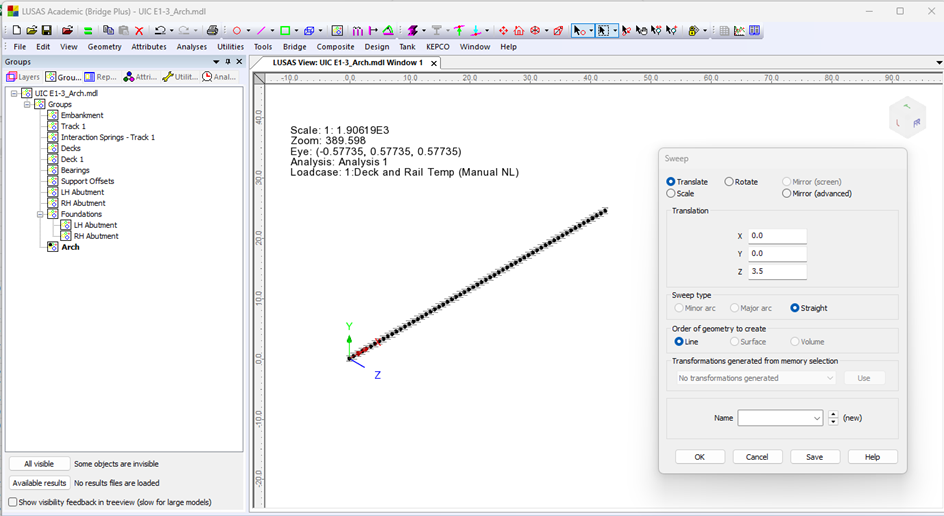The image size is (944, 516).
Task: Click the Z translation input field
Action: point(776,271)
